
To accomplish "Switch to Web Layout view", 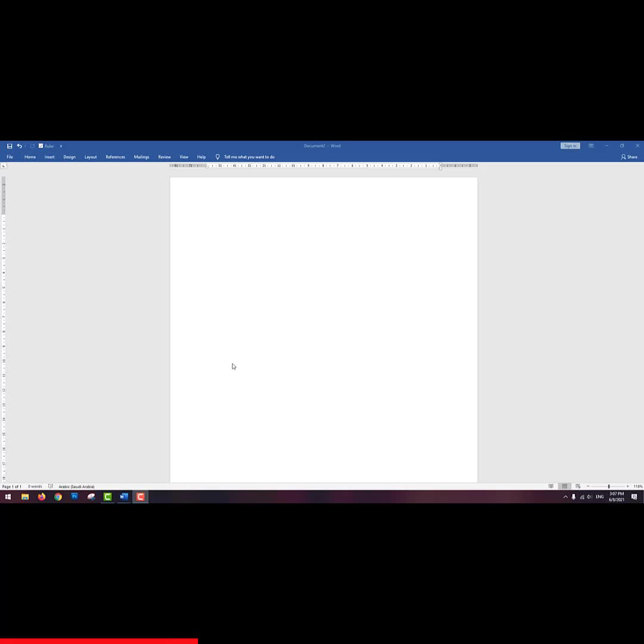I will [578, 487].
